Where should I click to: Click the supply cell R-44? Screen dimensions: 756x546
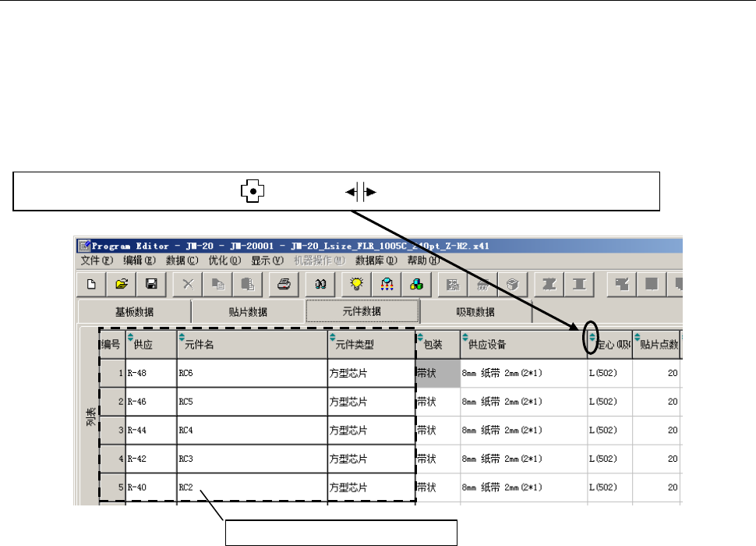click(151, 430)
